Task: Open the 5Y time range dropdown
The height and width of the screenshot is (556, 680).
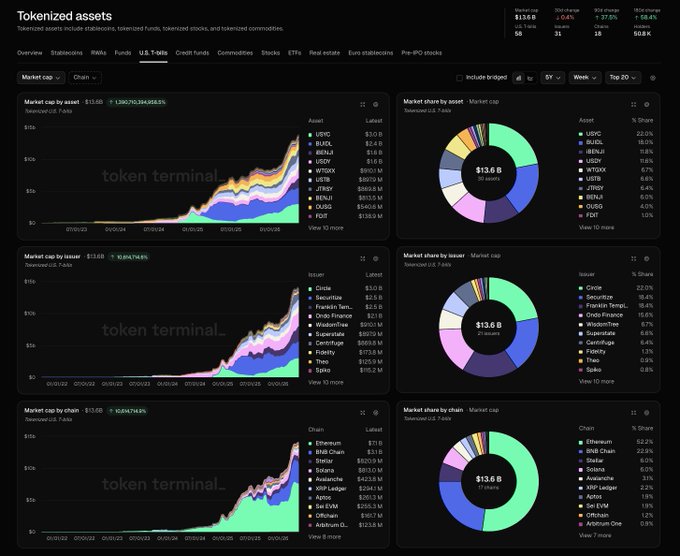Action: [x=552, y=78]
